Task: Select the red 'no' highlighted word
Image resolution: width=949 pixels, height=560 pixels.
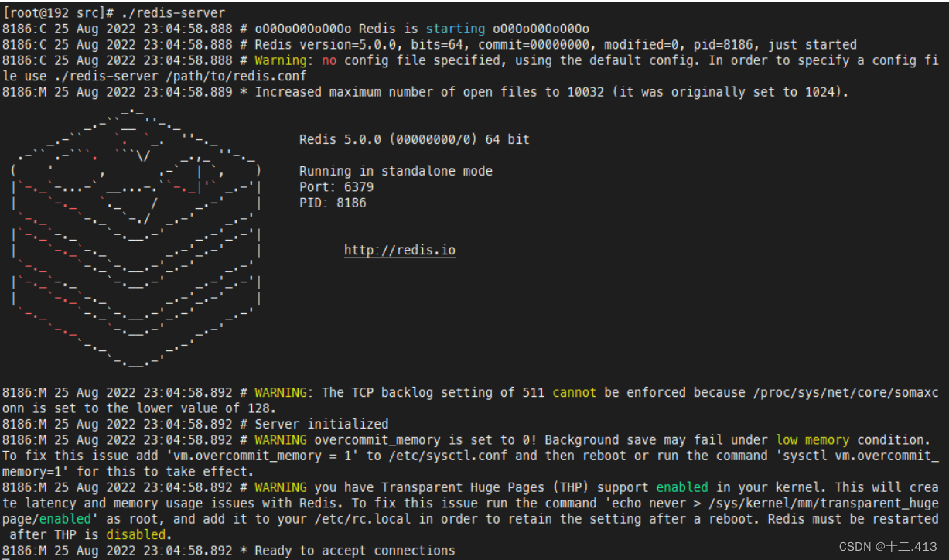Action: (x=329, y=60)
